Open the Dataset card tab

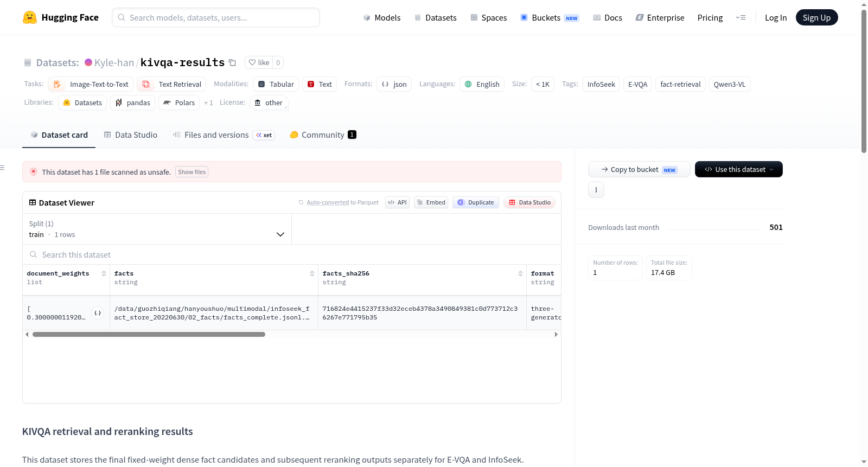[59, 135]
